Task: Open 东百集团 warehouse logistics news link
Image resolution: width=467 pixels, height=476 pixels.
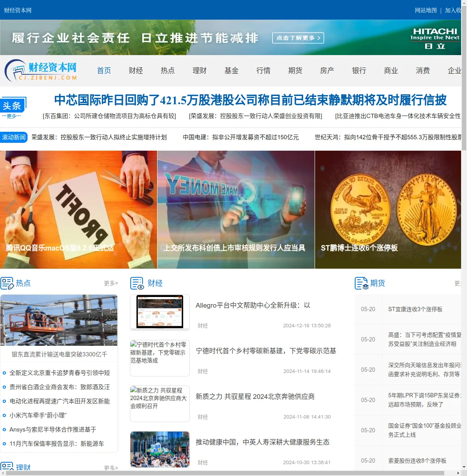Action: point(109,116)
